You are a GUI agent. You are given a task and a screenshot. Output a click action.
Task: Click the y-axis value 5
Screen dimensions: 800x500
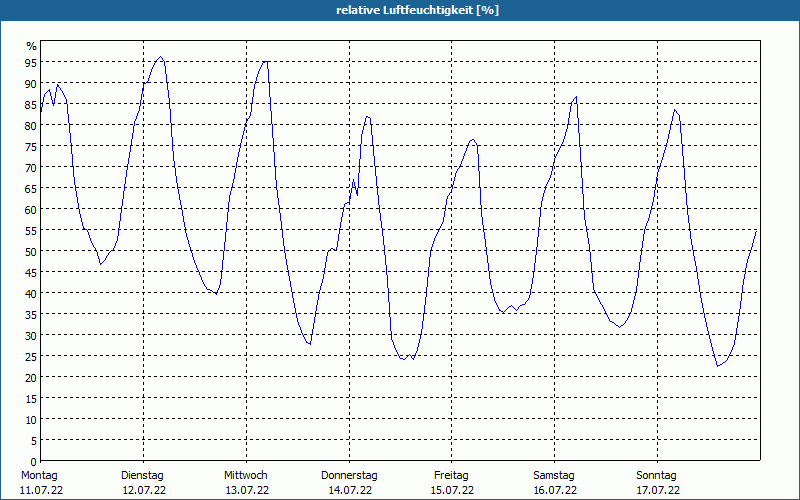click(x=34, y=440)
